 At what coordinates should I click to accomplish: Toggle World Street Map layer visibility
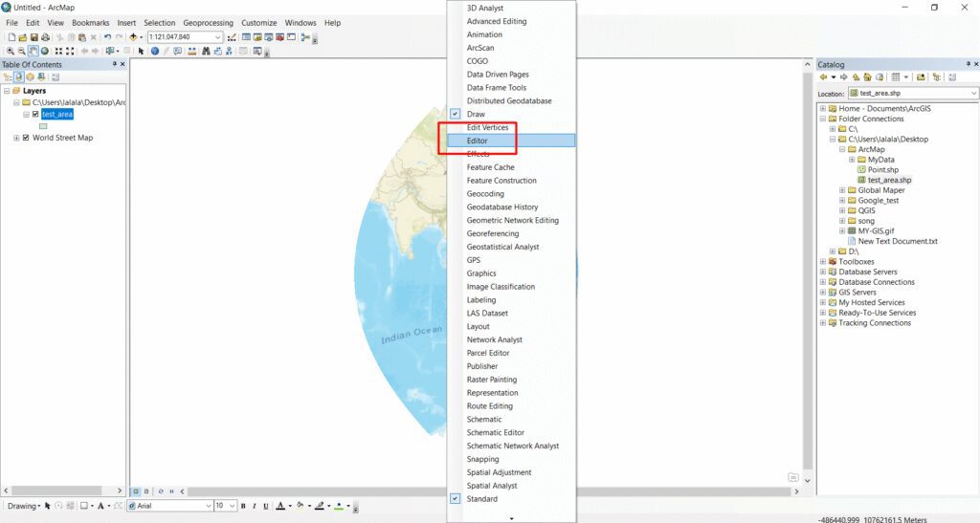[26, 138]
